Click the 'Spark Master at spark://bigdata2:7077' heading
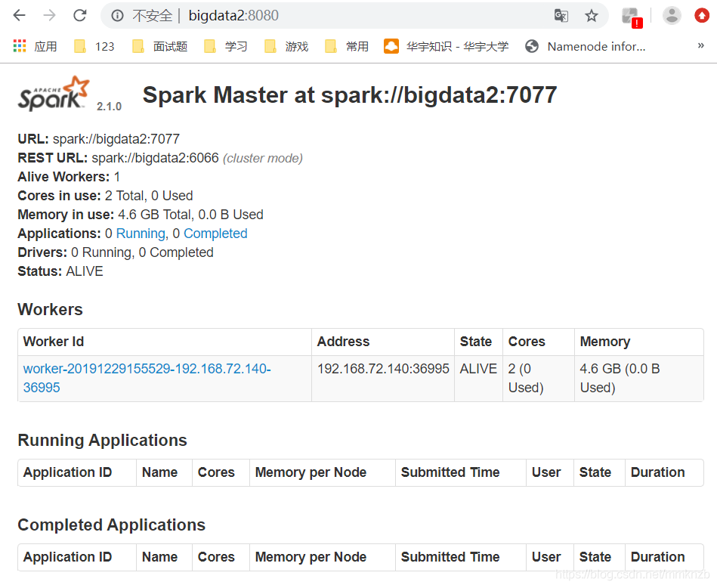The height and width of the screenshot is (588, 717). (350, 95)
